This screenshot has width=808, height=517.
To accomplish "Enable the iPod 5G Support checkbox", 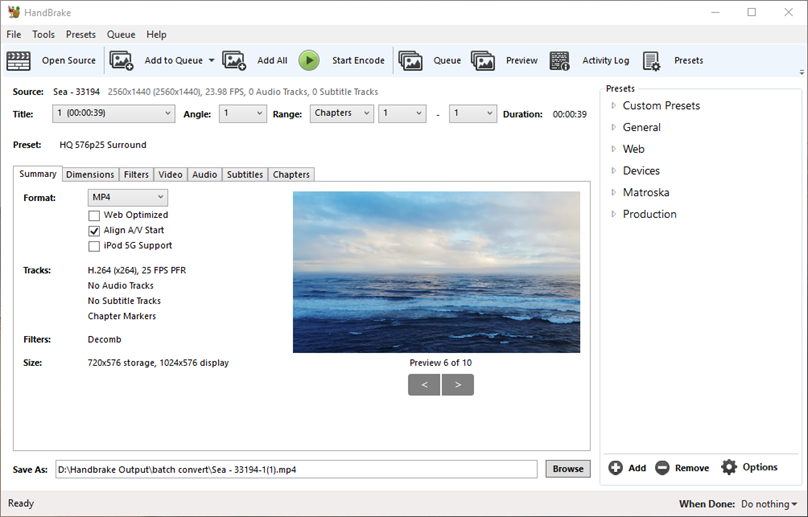I will (x=94, y=246).
